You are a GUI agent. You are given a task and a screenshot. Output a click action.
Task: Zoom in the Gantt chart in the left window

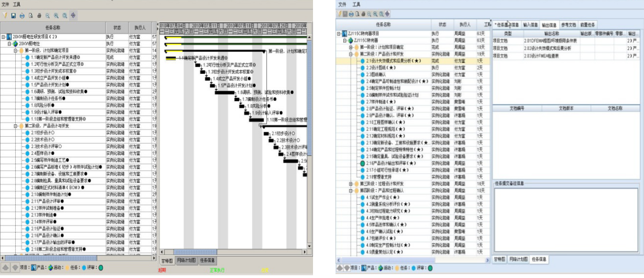pos(56,16)
